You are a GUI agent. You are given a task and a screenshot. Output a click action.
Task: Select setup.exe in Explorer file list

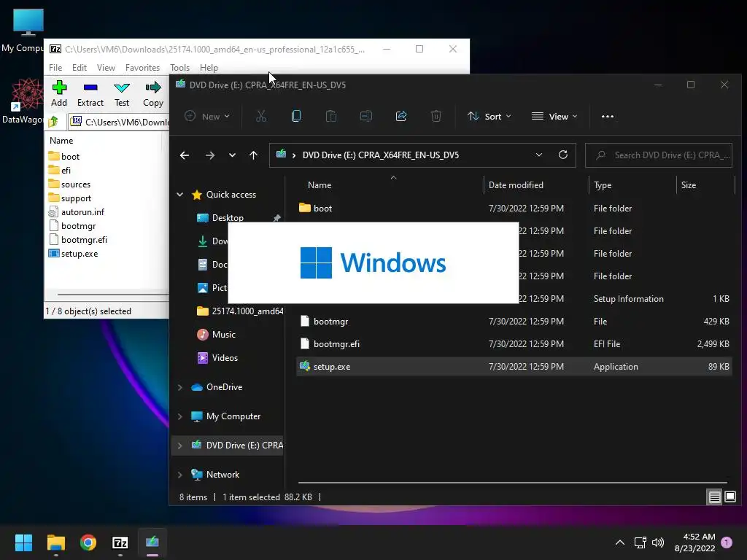514,367
